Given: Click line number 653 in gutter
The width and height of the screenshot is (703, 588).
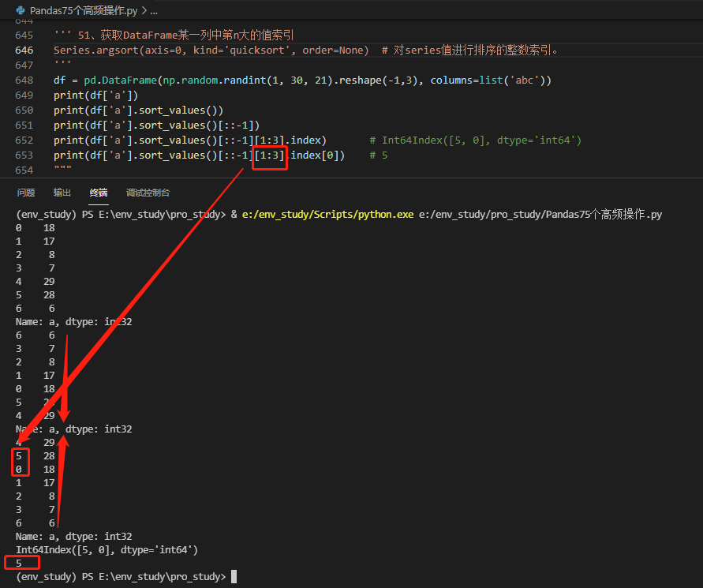Looking at the screenshot, I should point(24,155).
